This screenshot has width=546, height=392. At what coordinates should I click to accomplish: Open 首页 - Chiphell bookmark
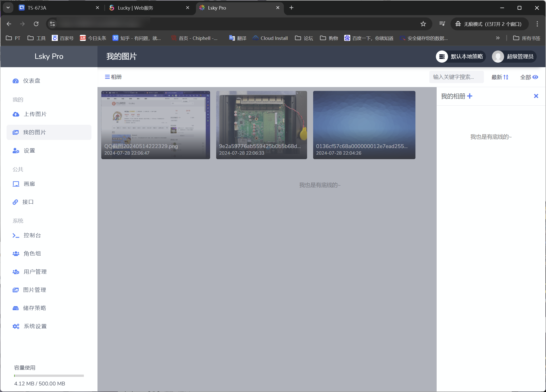click(194, 38)
